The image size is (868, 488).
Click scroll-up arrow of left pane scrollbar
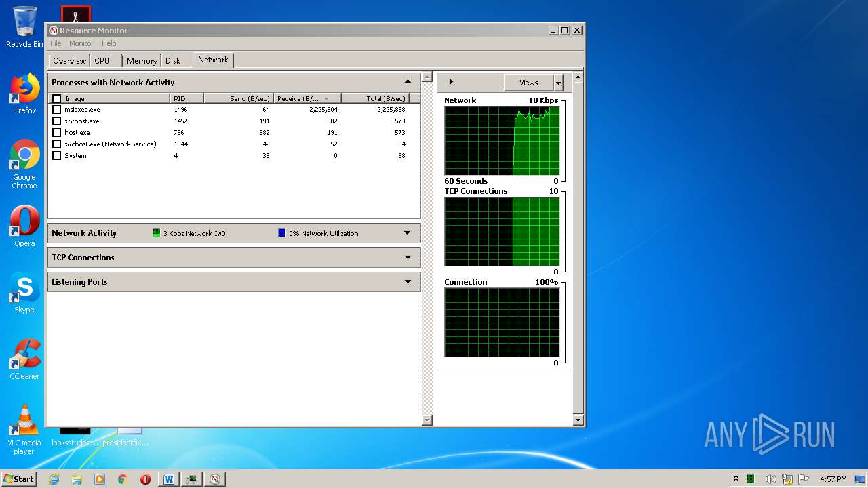tap(427, 77)
